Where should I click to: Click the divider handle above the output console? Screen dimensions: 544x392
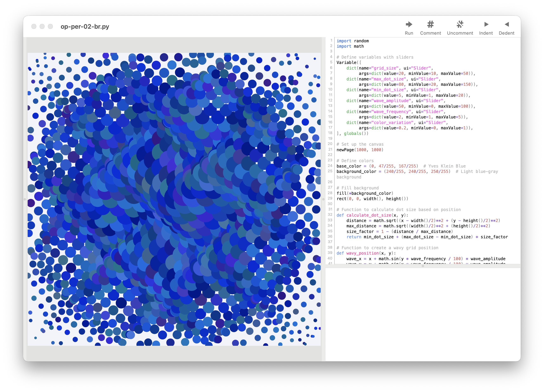[423, 266]
